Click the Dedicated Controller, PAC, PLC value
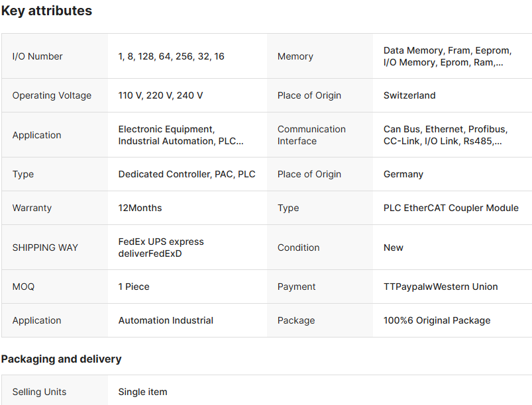 pos(187,174)
